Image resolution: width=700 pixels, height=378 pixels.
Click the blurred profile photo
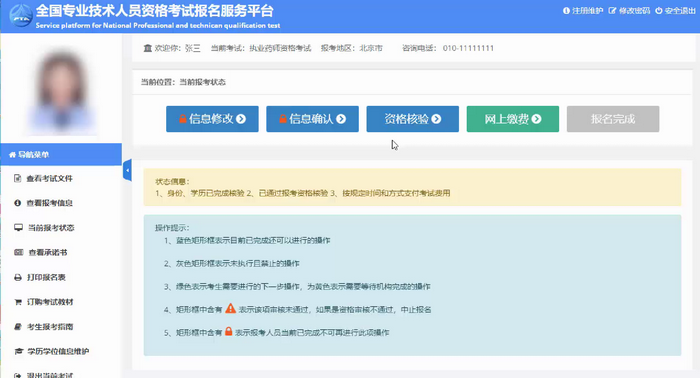tap(61, 91)
